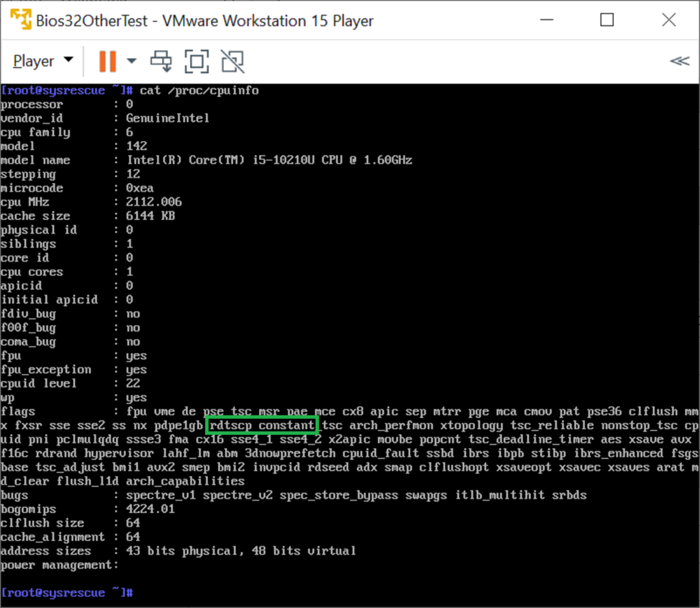Click the Unity mode icon
700x608 pixels.
(x=232, y=61)
